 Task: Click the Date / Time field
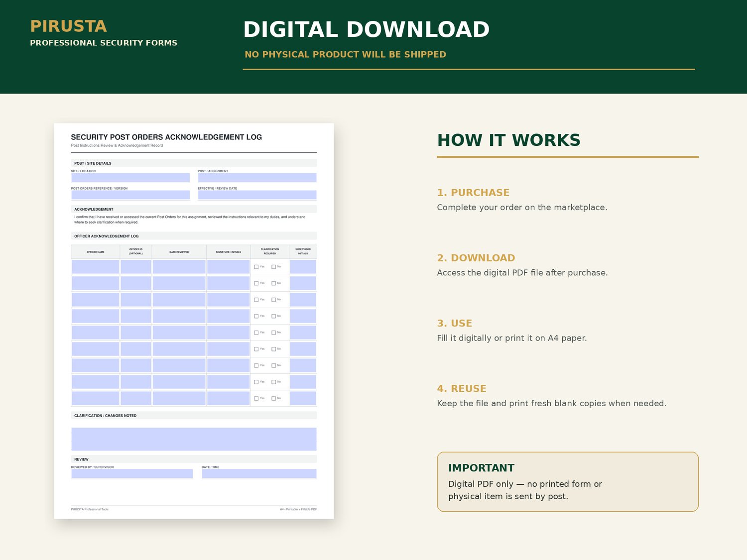(x=259, y=473)
